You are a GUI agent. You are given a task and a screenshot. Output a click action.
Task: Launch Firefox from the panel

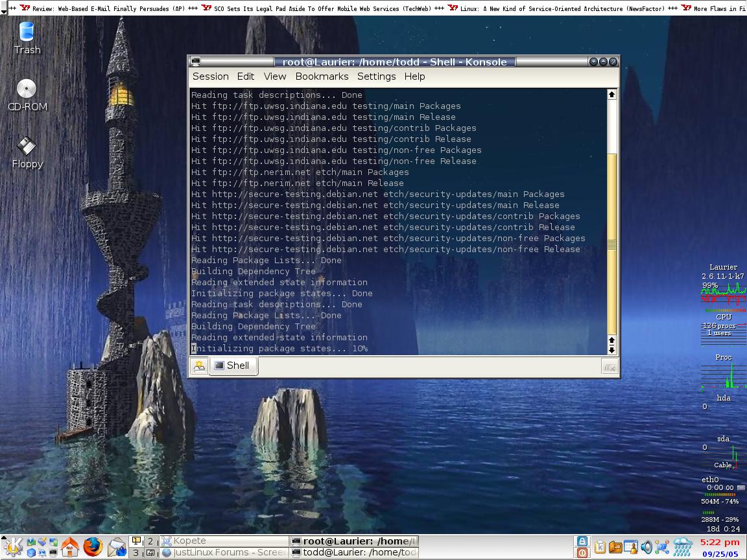pyautogui.click(x=93, y=546)
